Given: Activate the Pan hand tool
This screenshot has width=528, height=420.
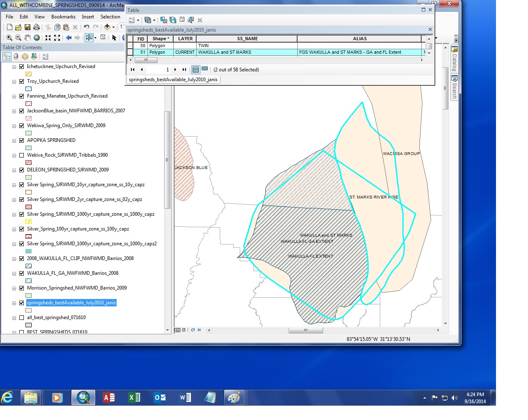Looking at the screenshot, I should coord(27,38).
